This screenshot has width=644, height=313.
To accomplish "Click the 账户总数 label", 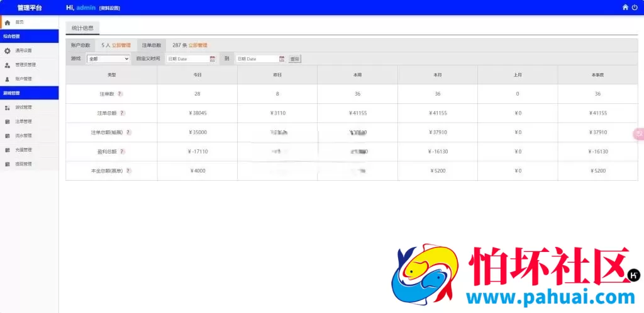I will pos(80,45).
